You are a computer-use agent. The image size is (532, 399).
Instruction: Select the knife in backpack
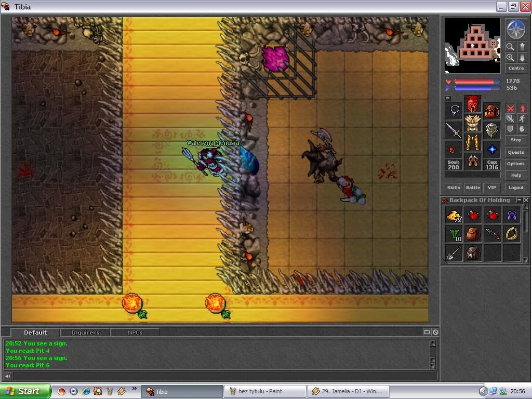tap(493, 234)
